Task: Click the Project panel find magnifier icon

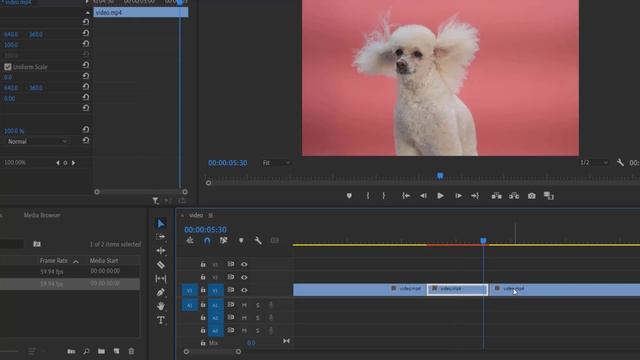Action: pyautogui.click(x=86, y=351)
